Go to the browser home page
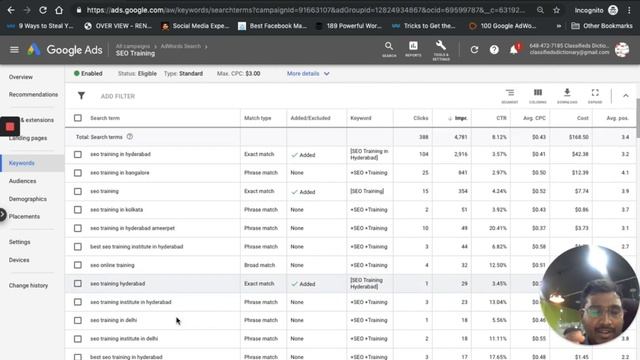This screenshot has height=360, width=640. 59,10
